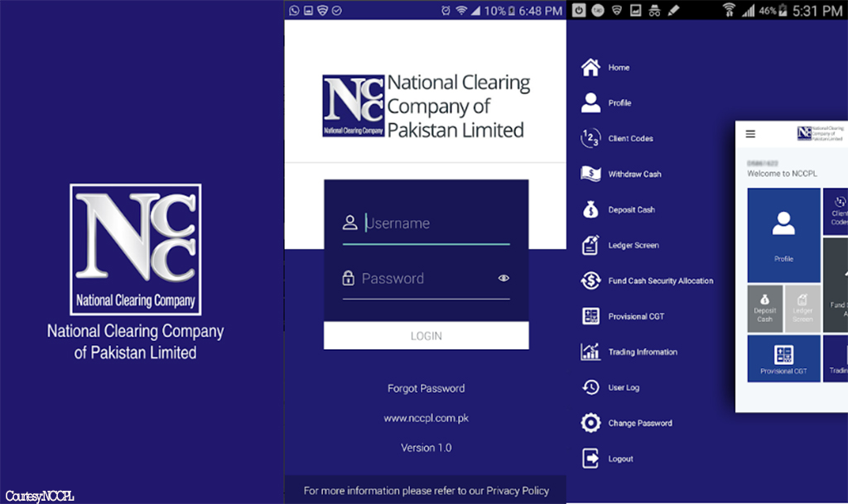
Task: Open the hamburger menu on dashboard
Action: 750,134
